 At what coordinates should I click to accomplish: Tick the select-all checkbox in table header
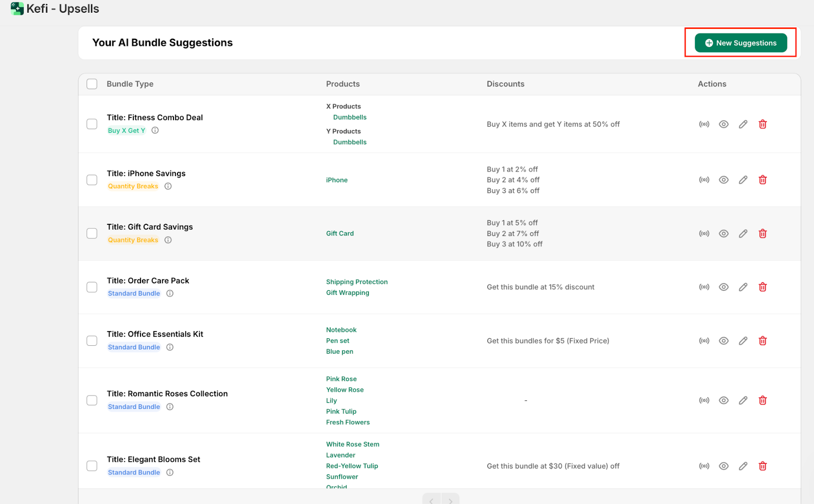pyautogui.click(x=92, y=84)
